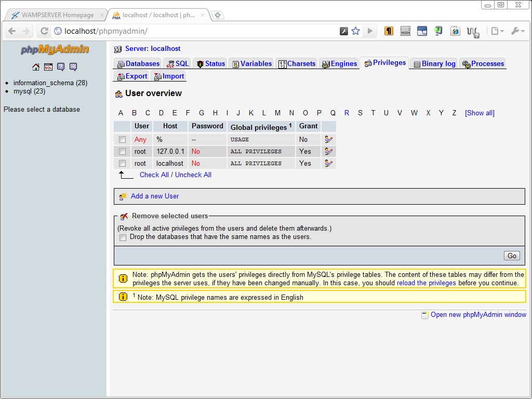Click the Flash script icon in address bar
This screenshot has width=532, height=399.
click(x=344, y=31)
